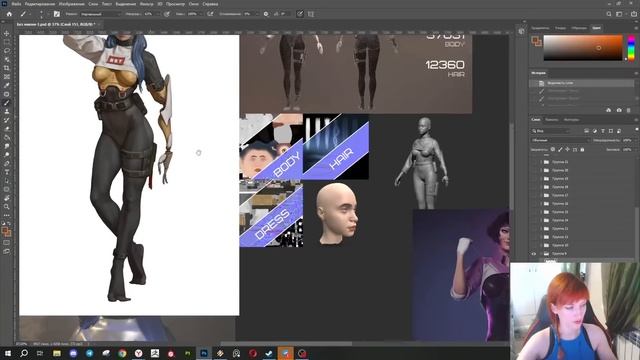The width and height of the screenshot is (640, 360).
Task: Select the Hand tool
Action: pos(7,198)
